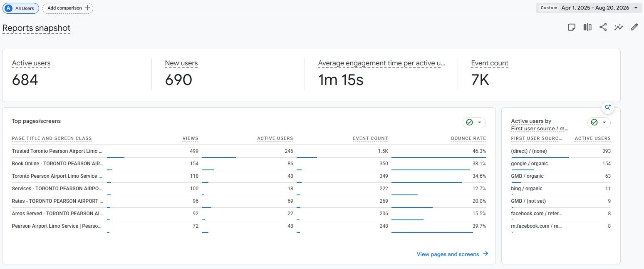Click the 499 views value

(x=193, y=151)
